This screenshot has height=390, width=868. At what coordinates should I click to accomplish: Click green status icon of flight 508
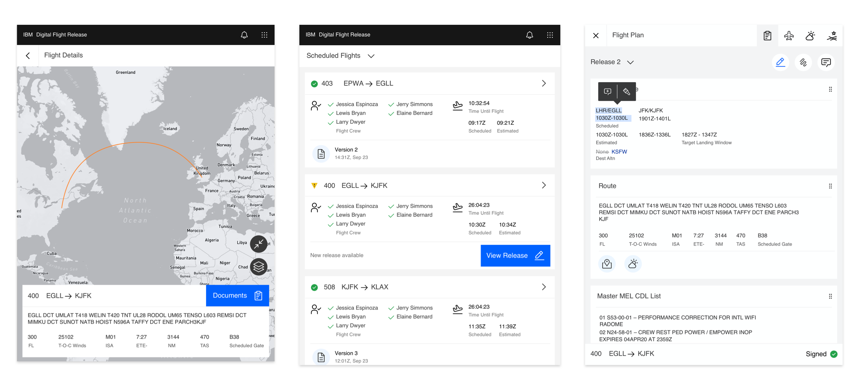click(314, 287)
